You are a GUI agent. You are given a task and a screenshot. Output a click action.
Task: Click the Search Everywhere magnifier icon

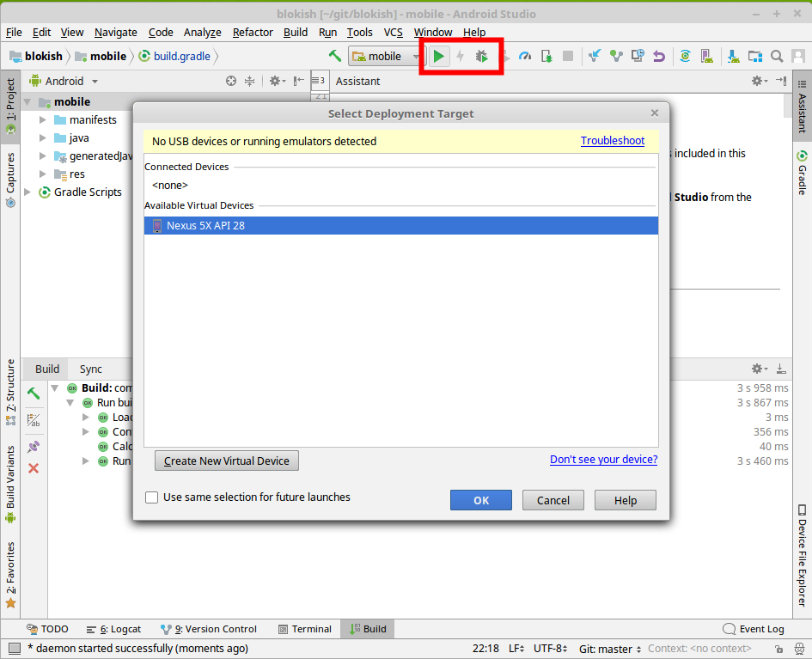pos(777,57)
